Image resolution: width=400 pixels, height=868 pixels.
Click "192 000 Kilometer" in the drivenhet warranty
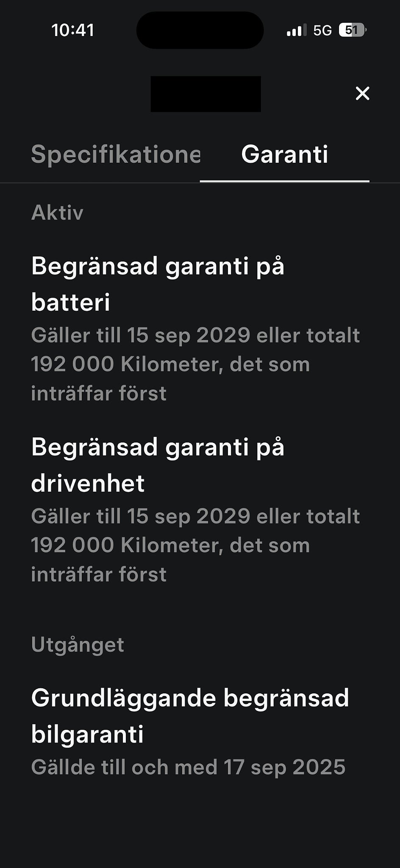point(127,545)
